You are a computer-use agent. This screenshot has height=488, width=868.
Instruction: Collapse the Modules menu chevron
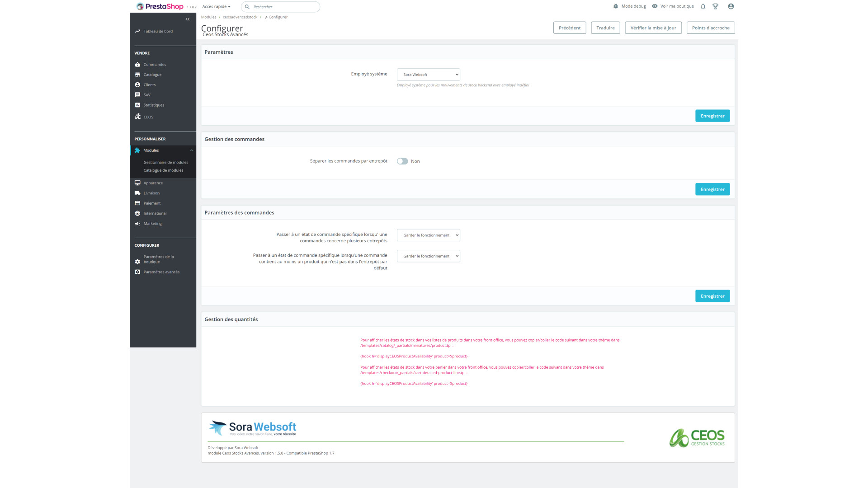coord(192,150)
